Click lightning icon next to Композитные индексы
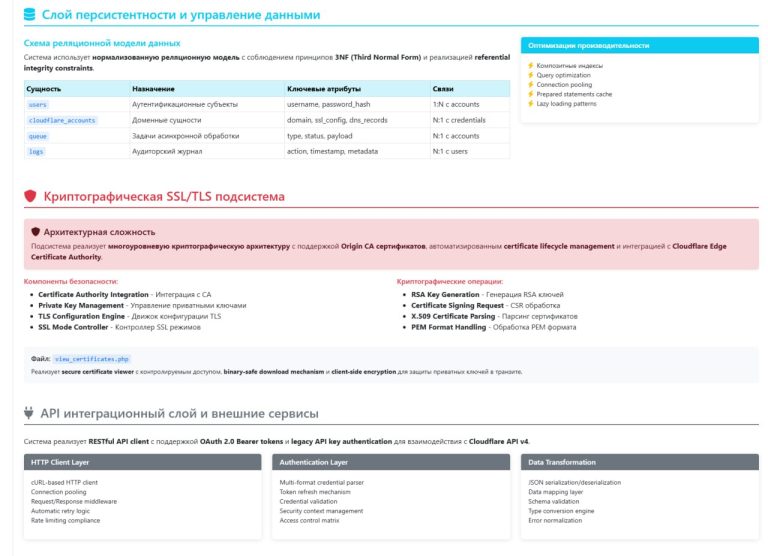The height and width of the screenshot is (556, 768). [531, 66]
